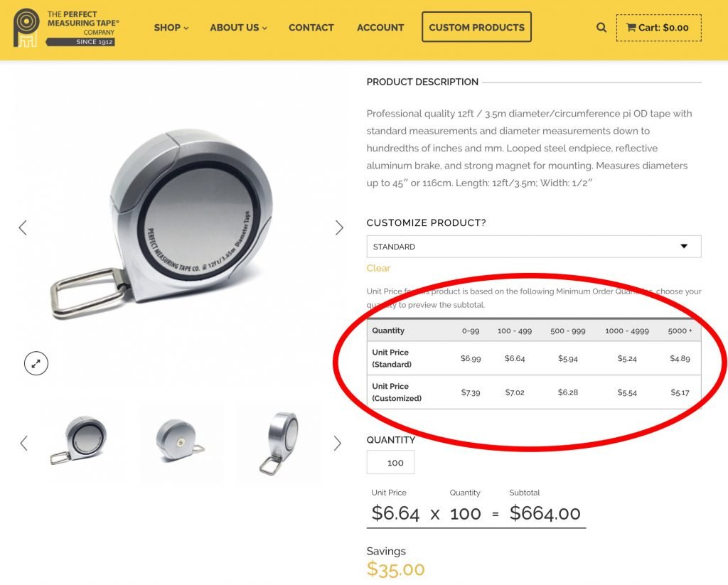Expand the About Us menu

238,28
